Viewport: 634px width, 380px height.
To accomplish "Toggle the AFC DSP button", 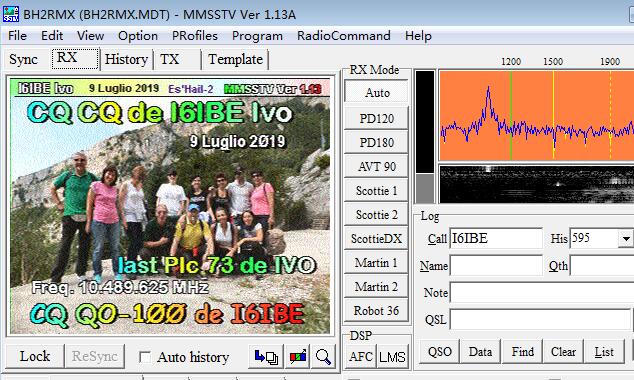I will click(361, 357).
